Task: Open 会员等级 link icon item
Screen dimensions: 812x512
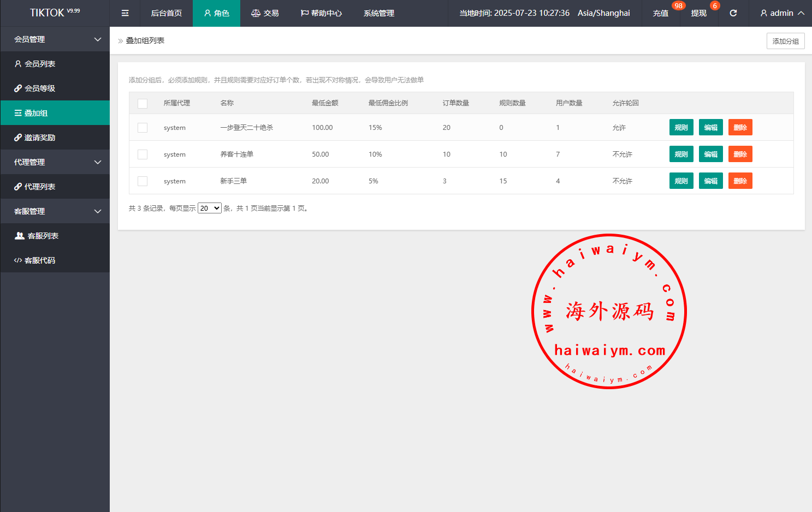Action: tap(35, 88)
